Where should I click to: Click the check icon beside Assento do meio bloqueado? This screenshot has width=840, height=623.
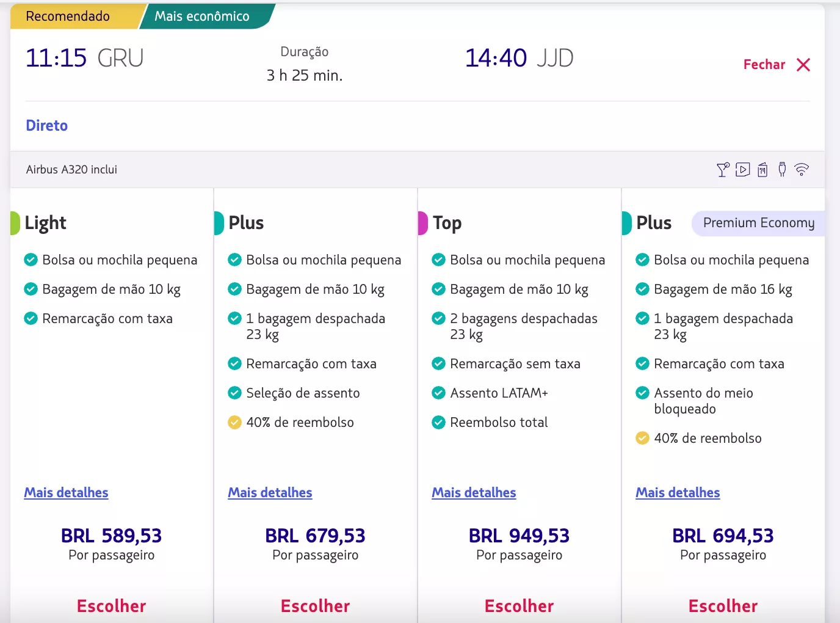click(642, 393)
